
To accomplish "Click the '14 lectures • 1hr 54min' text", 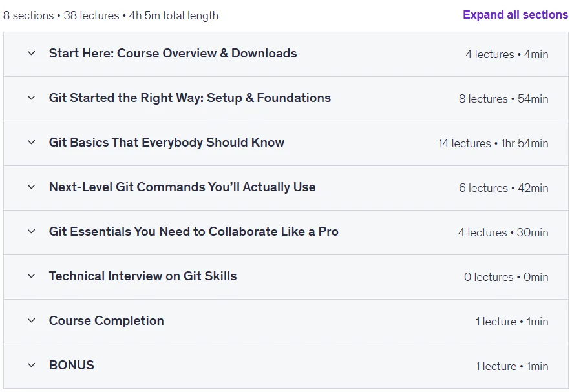I will pos(493,143).
